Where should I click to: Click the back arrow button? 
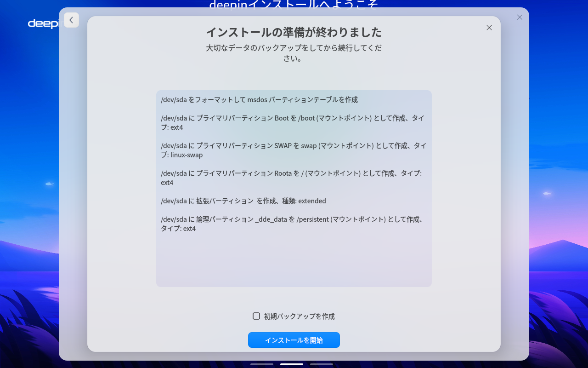pos(71,20)
